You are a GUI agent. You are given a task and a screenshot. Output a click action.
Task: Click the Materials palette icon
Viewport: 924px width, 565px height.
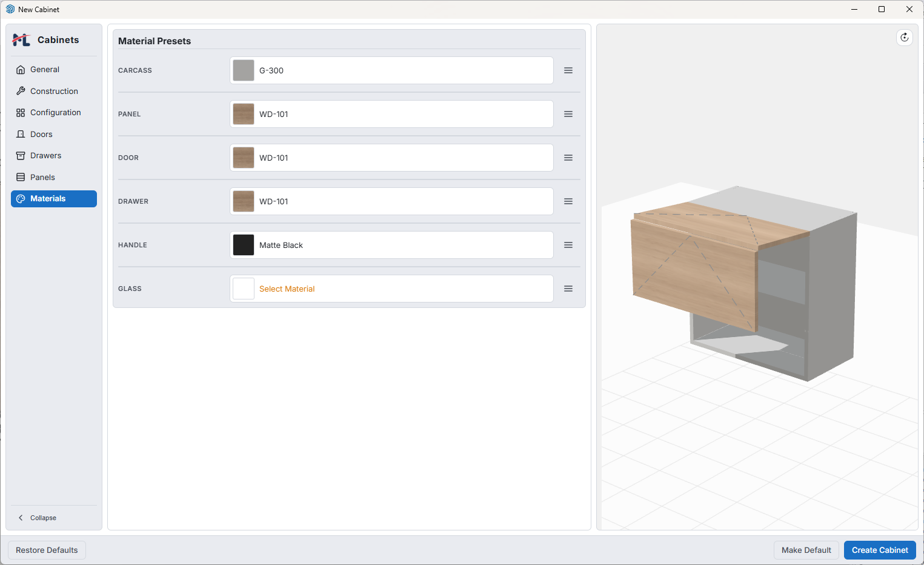21,199
